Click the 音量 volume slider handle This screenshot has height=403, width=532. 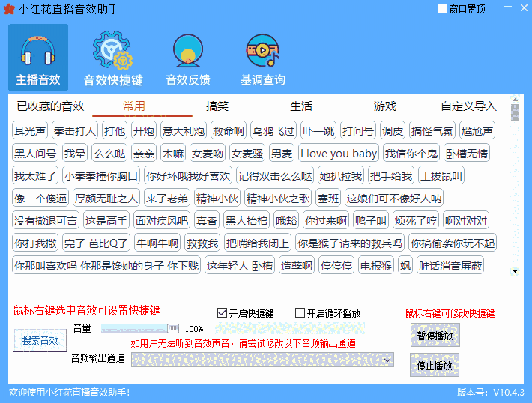tap(172, 328)
